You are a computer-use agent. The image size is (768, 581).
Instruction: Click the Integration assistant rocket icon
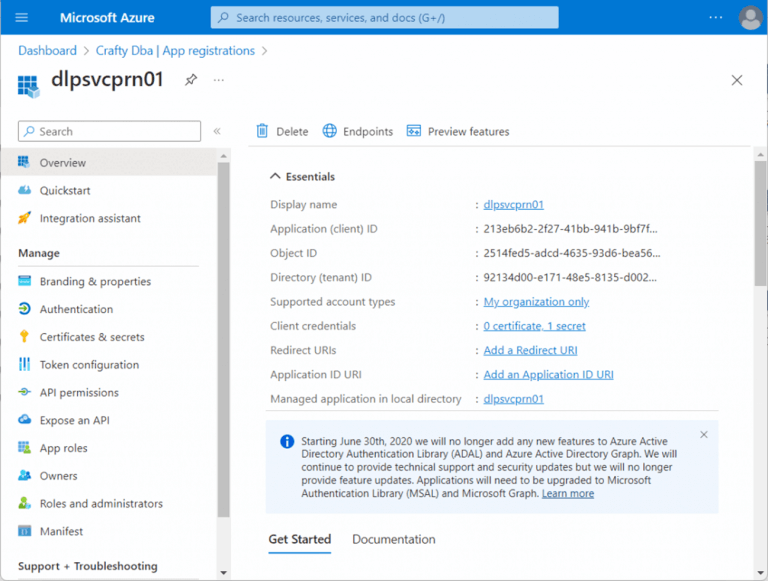(24, 218)
